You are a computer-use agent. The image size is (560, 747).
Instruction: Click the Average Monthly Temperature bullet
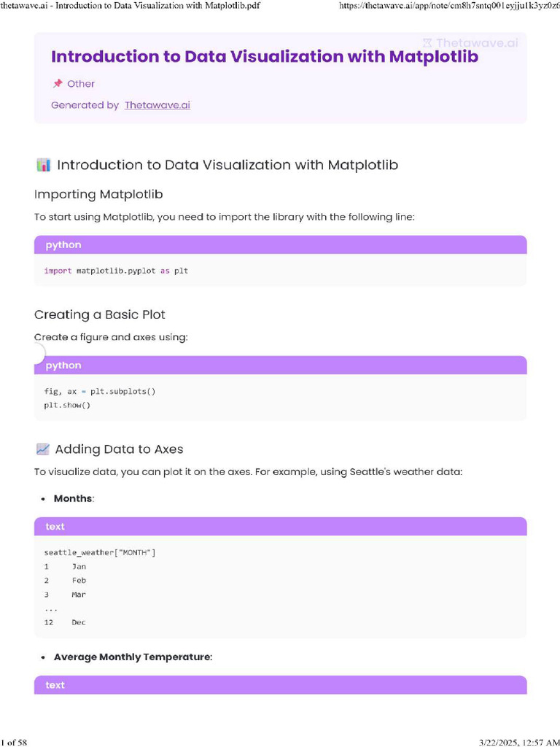click(x=133, y=657)
